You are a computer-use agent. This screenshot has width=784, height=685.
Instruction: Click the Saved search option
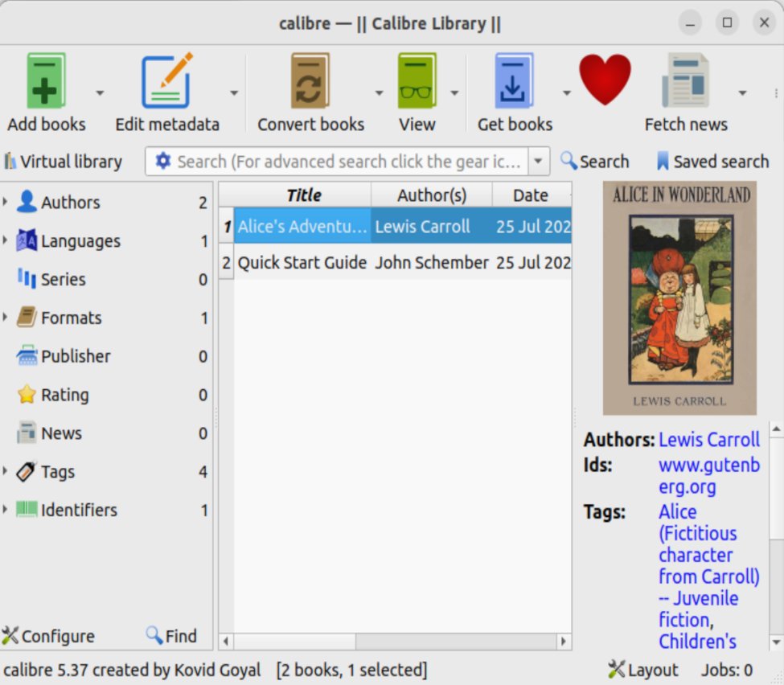tap(711, 161)
